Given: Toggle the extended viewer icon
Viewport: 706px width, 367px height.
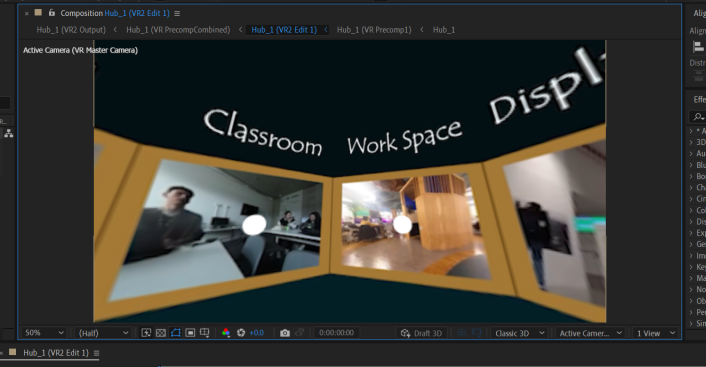Looking at the screenshot, I should (476, 333).
